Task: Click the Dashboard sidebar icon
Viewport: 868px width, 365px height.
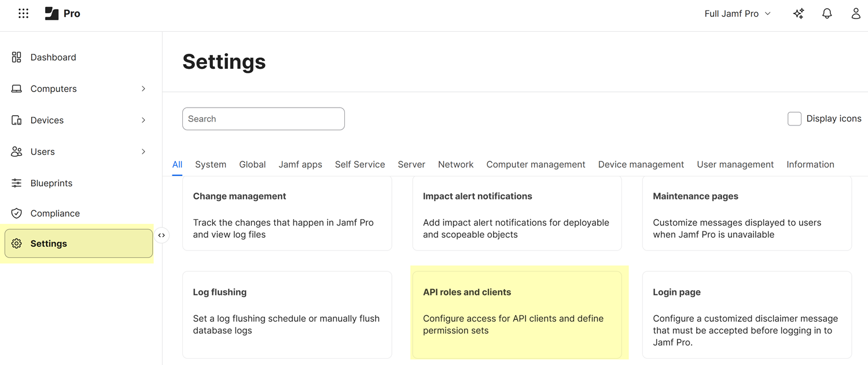Action: 17,57
